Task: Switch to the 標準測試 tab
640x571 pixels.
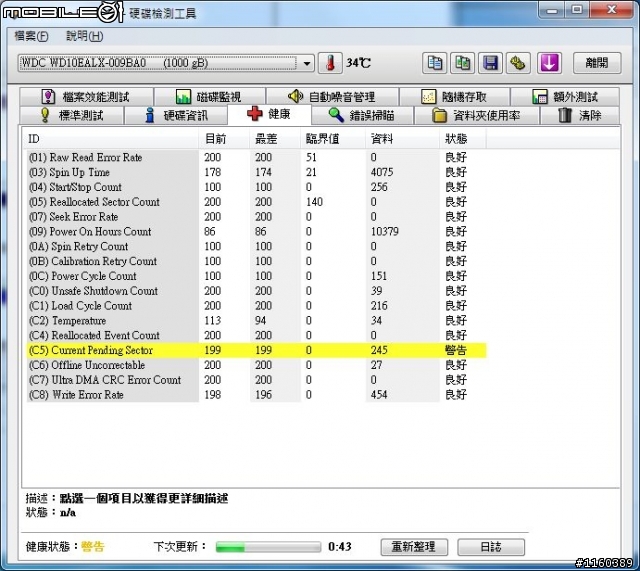Action: pyautogui.click(x=71, y=115)
